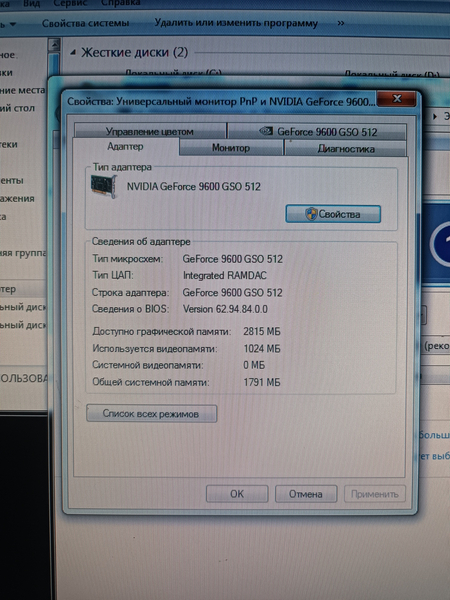This screenshot has height=600, width=450.
Task: Close the adapter properties dialog
Action: tap(396, 99)
